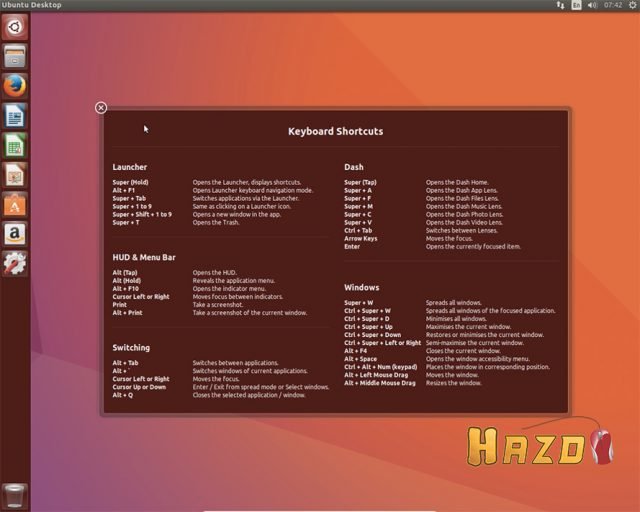Open the Files manager in launcher
The image size is (640, 512).
coord(14,57)
